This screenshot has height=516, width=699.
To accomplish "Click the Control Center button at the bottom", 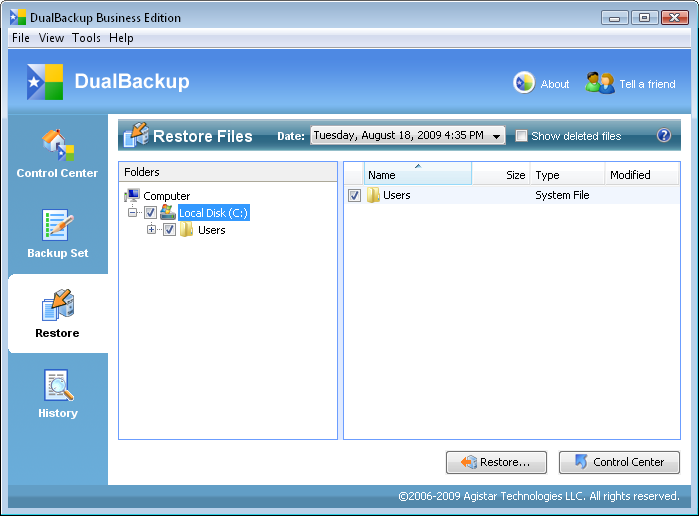I will (x=619, y=462).
